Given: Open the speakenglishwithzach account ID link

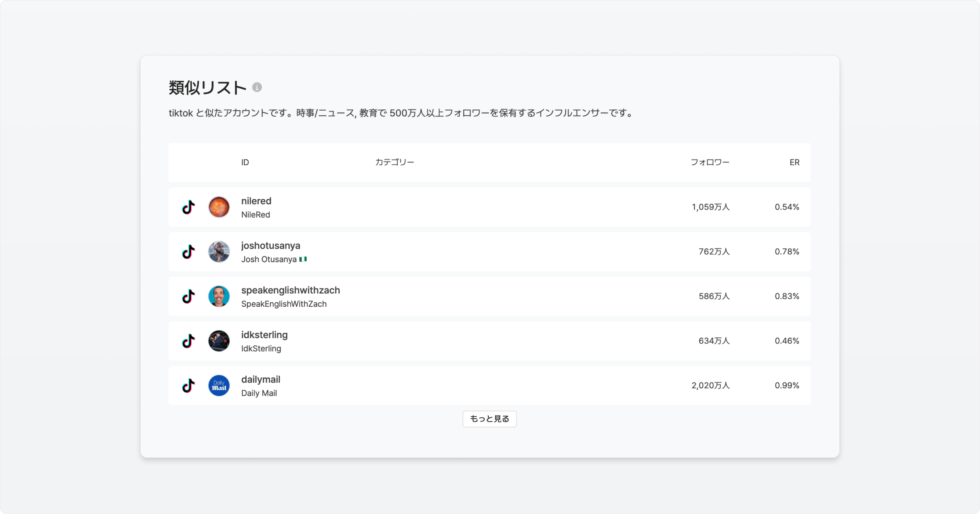Looking at the screenshot, I should tap(290, 290).
